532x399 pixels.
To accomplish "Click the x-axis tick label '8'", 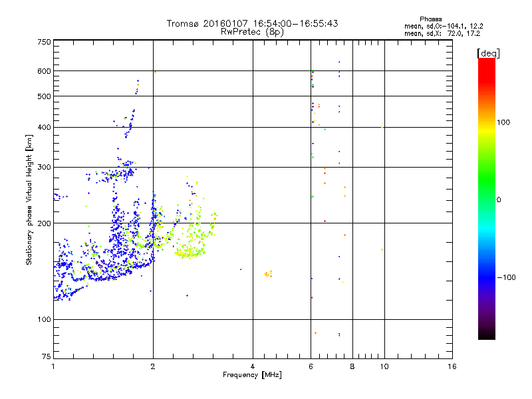I will [x=352, y=366].
